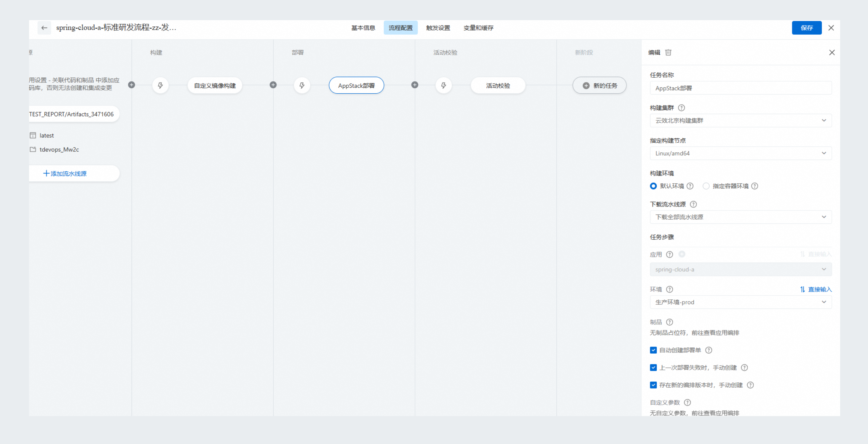Show help for 指定容器环境
868x444 pixels.
point(755,186)
